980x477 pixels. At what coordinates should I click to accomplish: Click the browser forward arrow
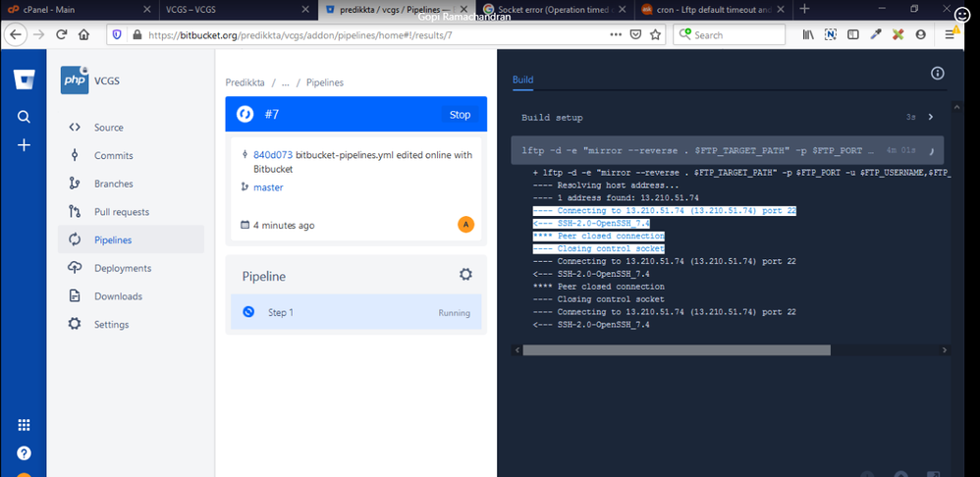tap(38, 35)
